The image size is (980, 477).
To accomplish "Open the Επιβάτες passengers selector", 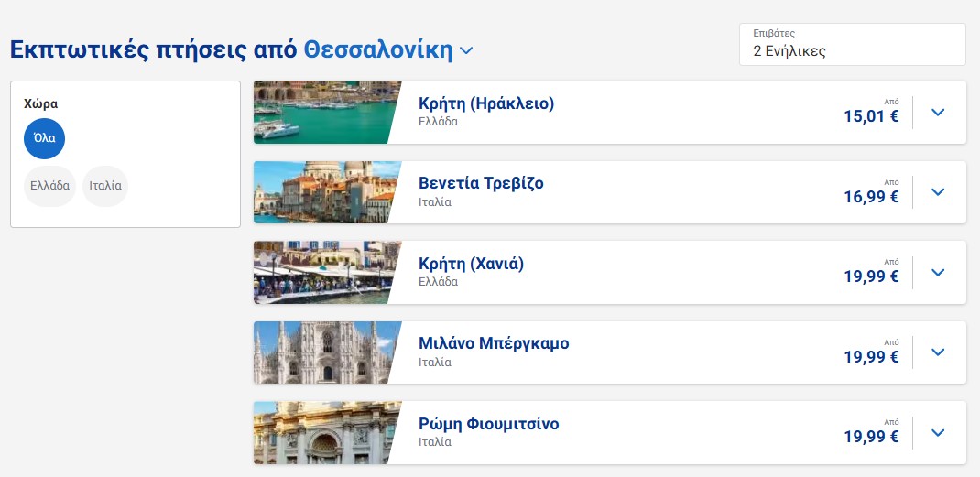I will pyautogui.click(x=852, y=45).
